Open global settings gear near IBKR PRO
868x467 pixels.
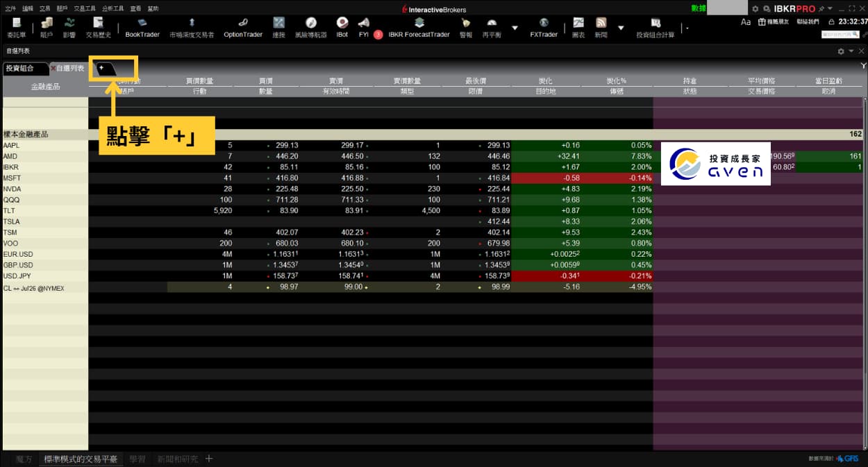(x=756, y=9)
